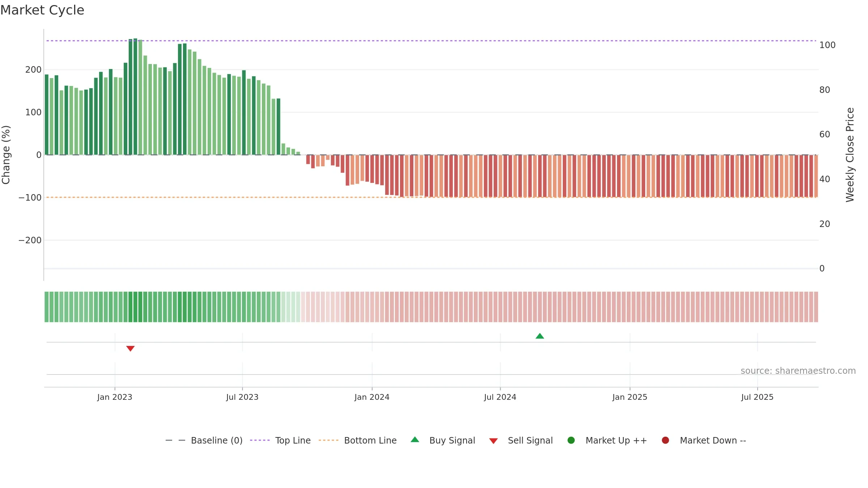The height and width of the screenshot is (488, 868).
Task: Toggle the Market Up ++ legend entry
Action: [607, 440]
